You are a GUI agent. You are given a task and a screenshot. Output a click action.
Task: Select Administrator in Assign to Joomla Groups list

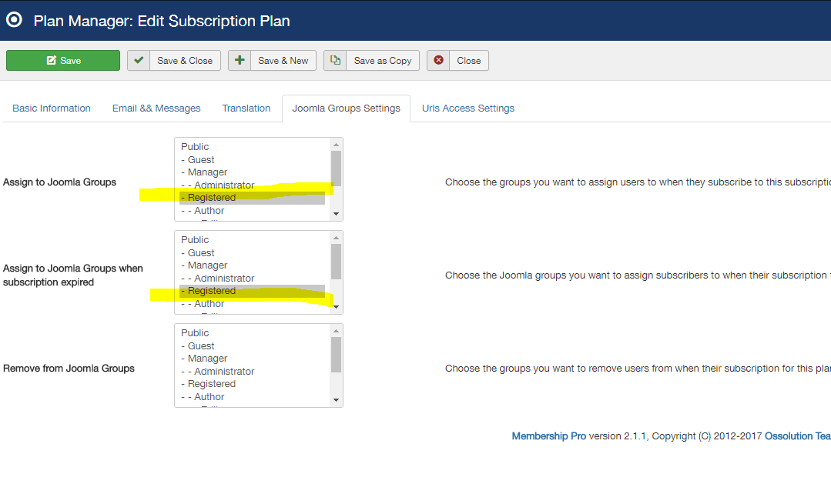[253, 185]
